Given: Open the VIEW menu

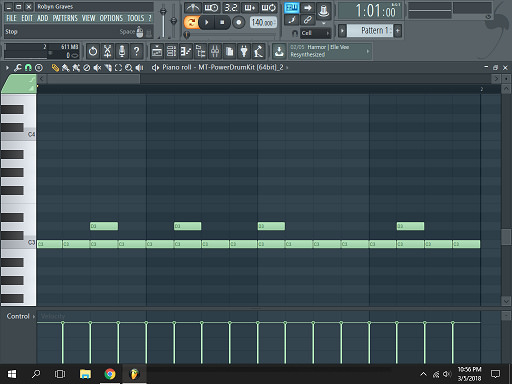Looking at the screenshot, I should (88, 18).
